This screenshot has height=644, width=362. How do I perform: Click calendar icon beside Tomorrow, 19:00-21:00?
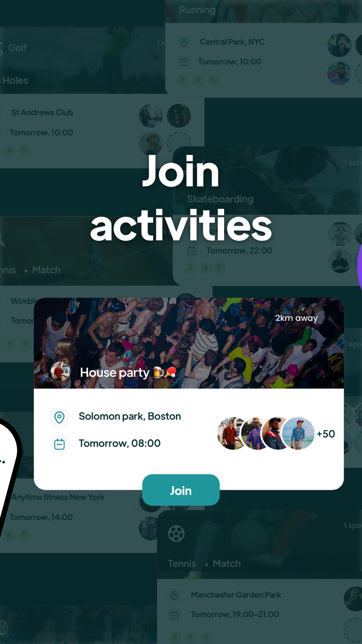click(x=174, y=615)
